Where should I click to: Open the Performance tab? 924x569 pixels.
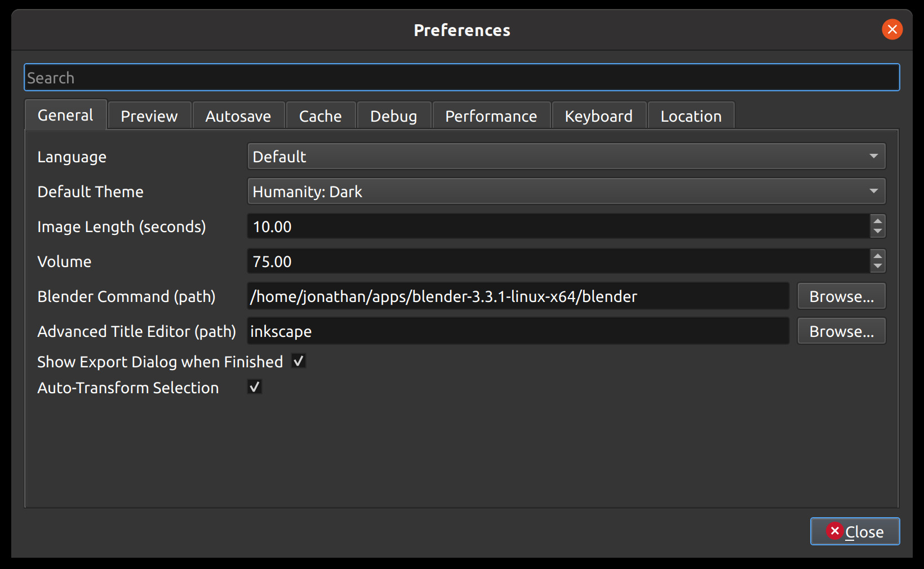click(x=491, y=116)
